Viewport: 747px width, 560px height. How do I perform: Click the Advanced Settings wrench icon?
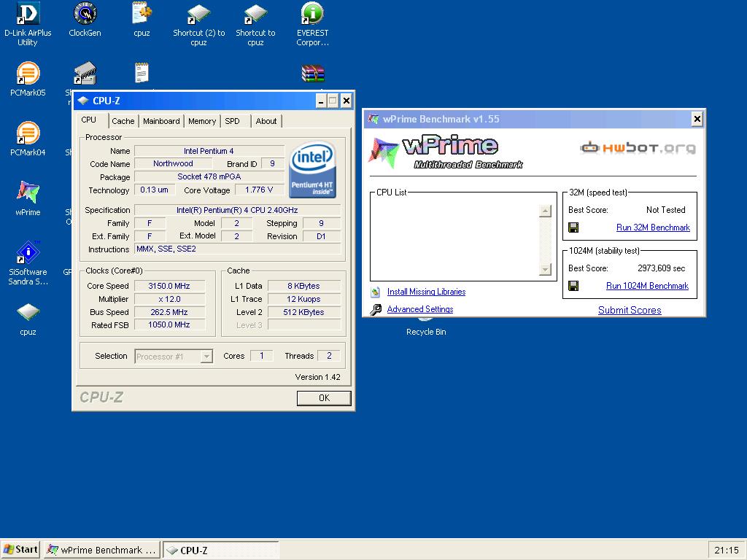coord(376,309)
